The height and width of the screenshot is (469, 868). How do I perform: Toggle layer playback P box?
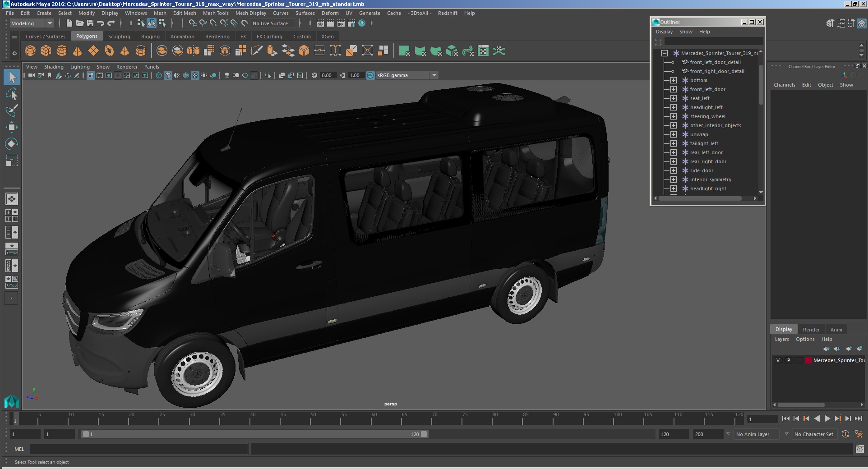coord(789,360)
